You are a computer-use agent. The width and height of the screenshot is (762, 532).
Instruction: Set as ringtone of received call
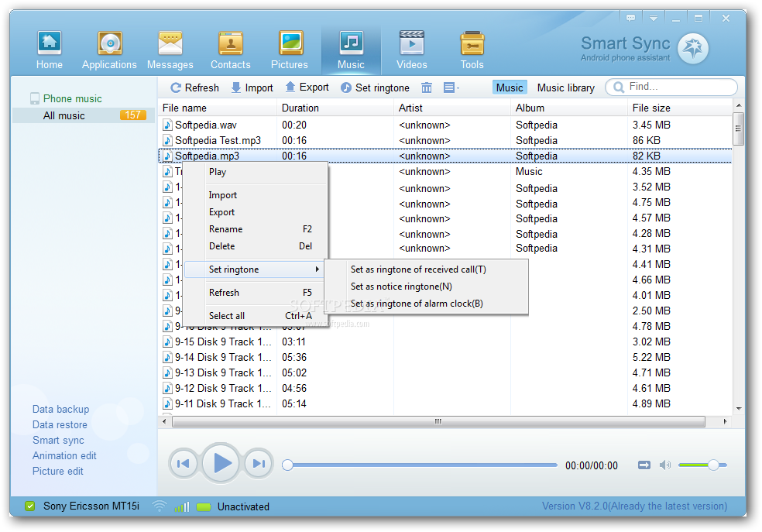click(x=426, y=269)
